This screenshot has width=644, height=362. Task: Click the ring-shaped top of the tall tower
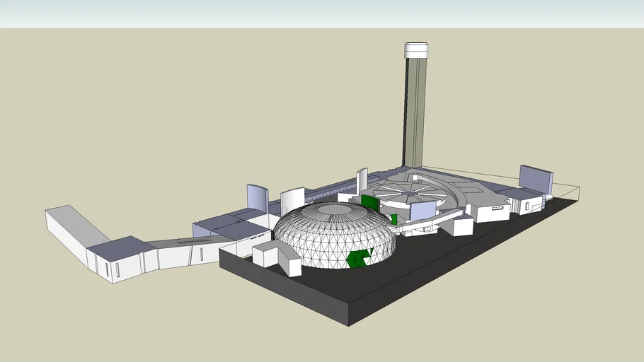[415, 49]
